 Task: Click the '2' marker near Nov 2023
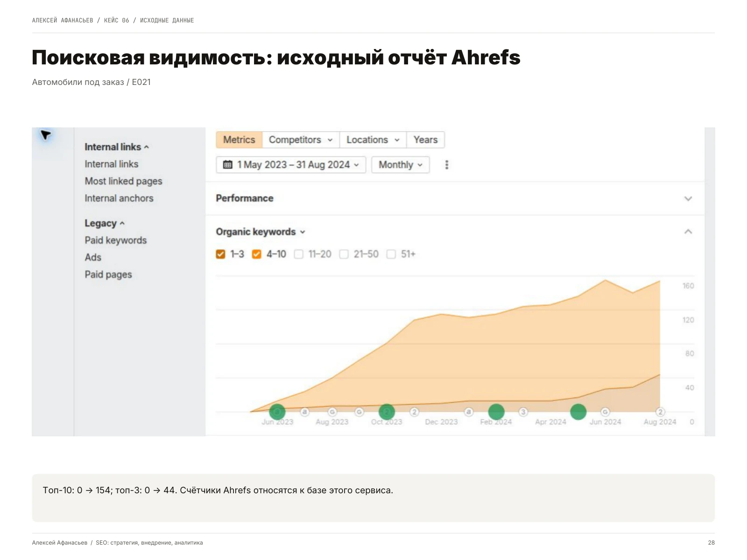click(414, 412)
